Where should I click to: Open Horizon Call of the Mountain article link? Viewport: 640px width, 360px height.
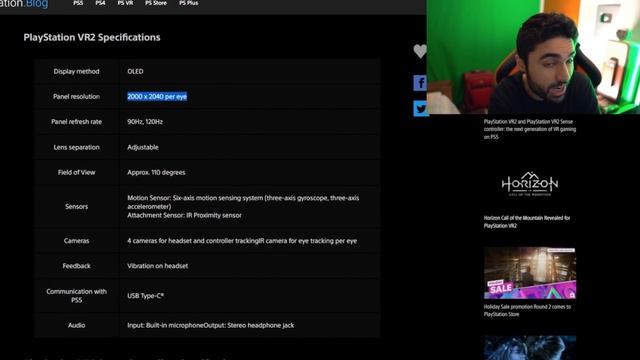[527, 222]
